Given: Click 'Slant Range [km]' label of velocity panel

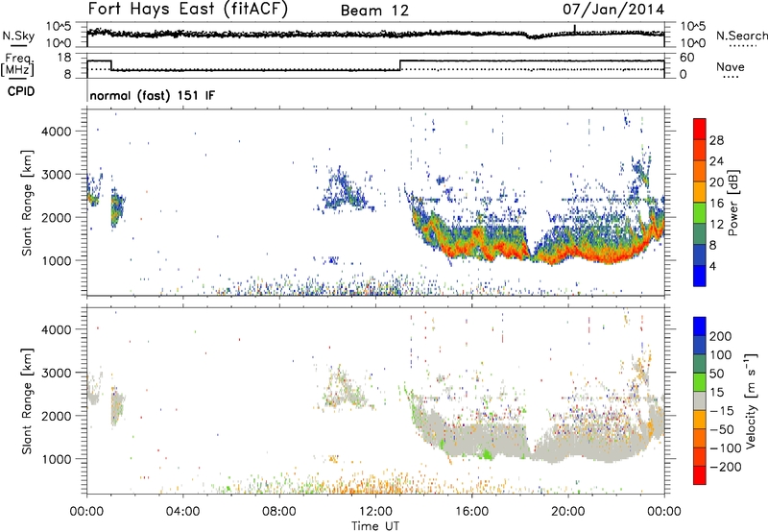Looking at the screenshot, I should click(27, 401).
